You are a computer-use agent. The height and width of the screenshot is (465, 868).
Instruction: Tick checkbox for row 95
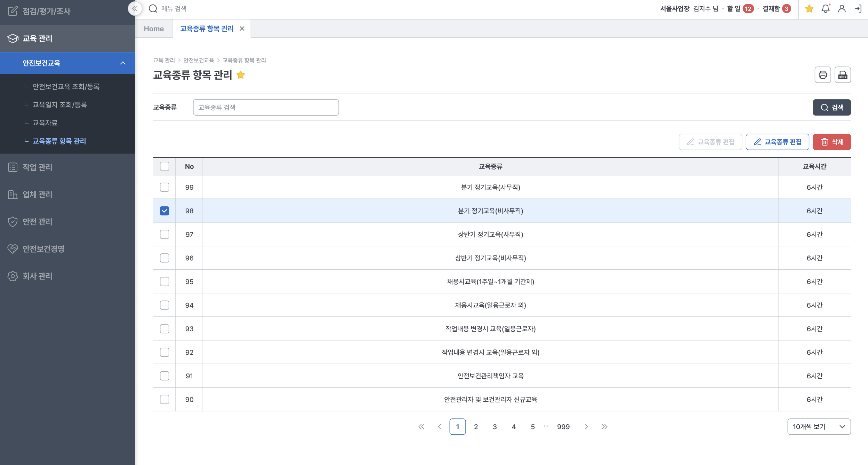164,282
